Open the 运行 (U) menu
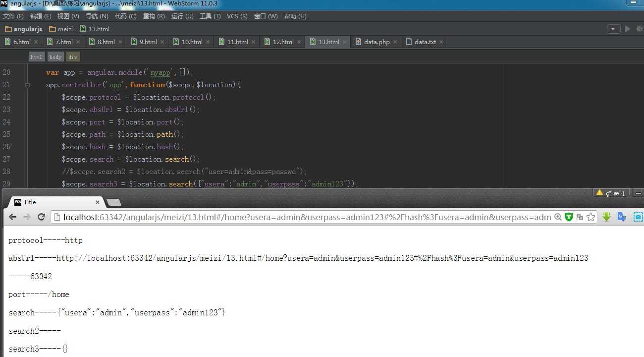 pos(182,16)
